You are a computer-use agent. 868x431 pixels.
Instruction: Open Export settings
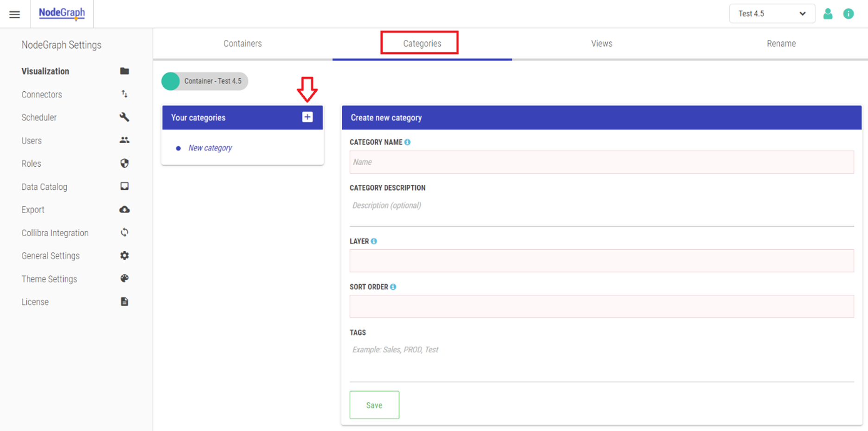(x=33, y=210)
